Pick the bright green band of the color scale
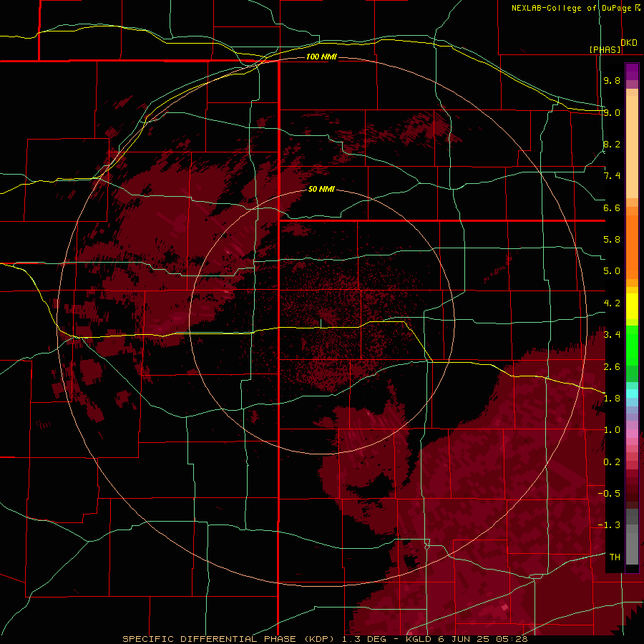644x644 pixels. point(632,345)
